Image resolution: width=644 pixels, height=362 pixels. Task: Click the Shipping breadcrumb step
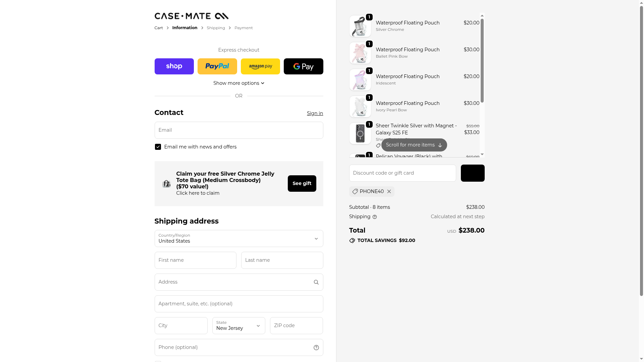(x=216, y=28)
